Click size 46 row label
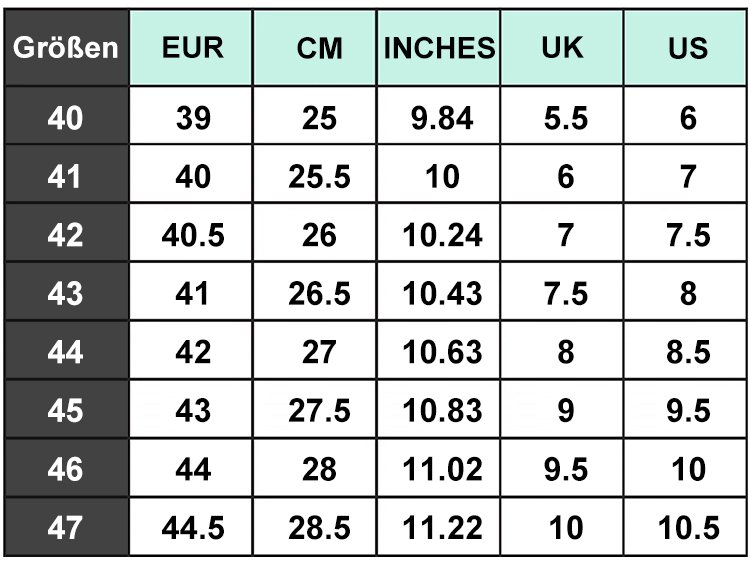Screen dimensions: 750x563 tap(66, 467)
